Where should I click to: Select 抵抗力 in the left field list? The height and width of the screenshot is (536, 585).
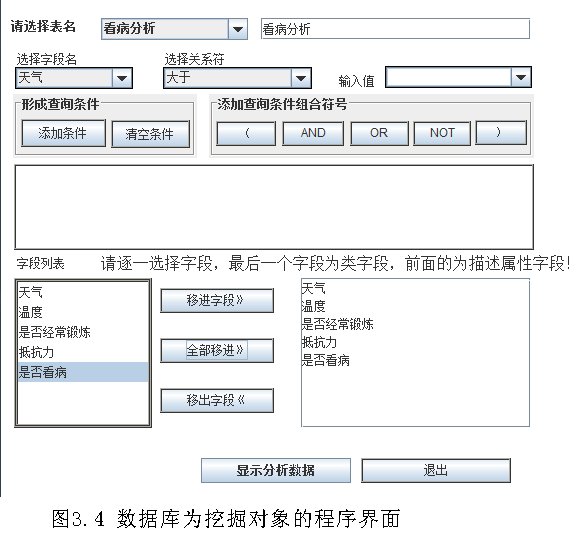[83, 352]
